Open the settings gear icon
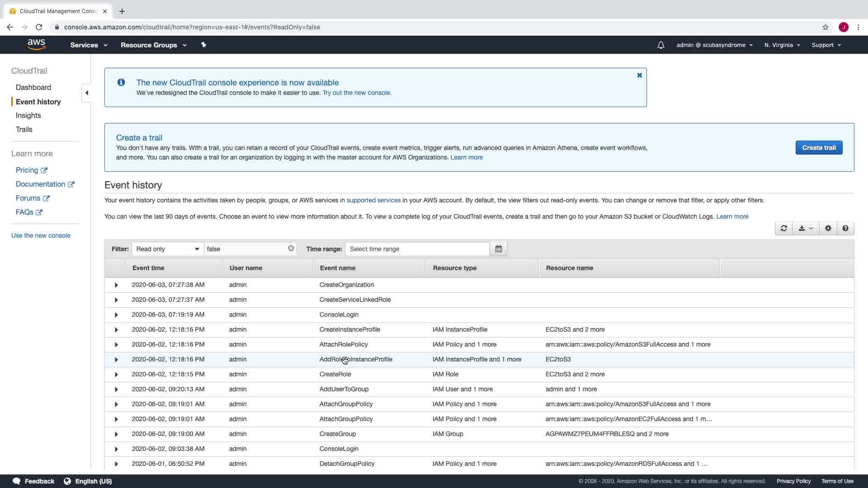Image resolution: width=868 pixels, height=488 pixels. click(828, 229)
